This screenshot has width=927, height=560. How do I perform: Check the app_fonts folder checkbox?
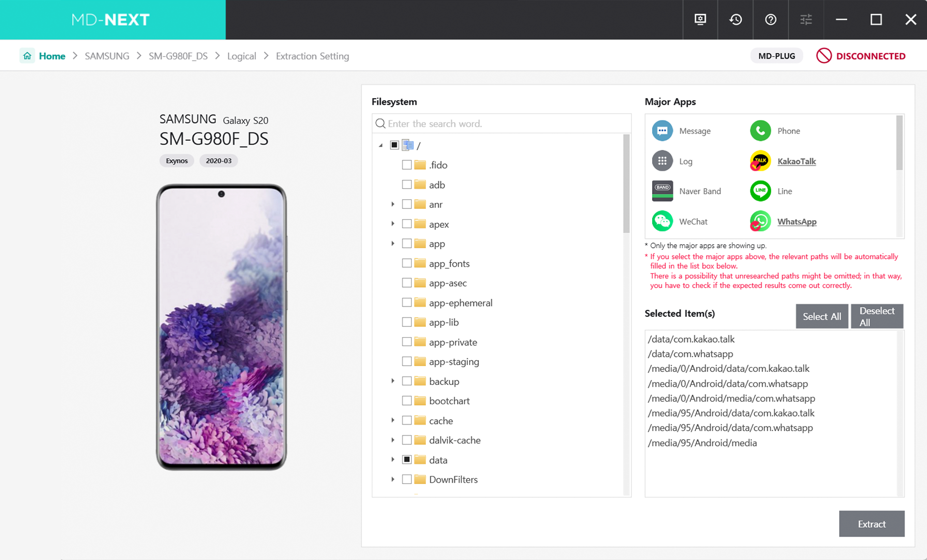(407, 263)
